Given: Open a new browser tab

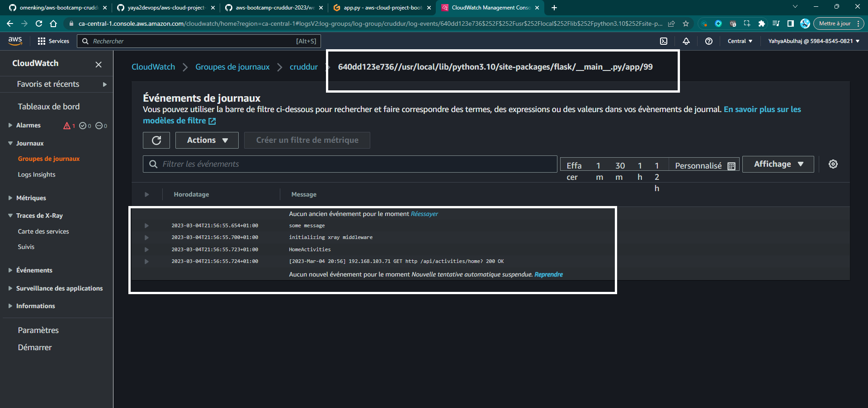Looking at the screenshot, I should point(554,8).
